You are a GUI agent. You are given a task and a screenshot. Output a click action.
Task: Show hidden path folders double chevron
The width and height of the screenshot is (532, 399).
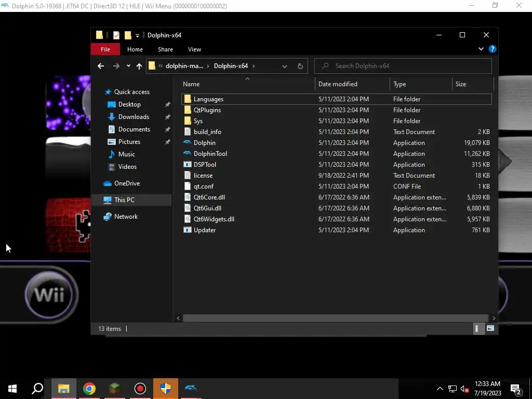point(161,66)
